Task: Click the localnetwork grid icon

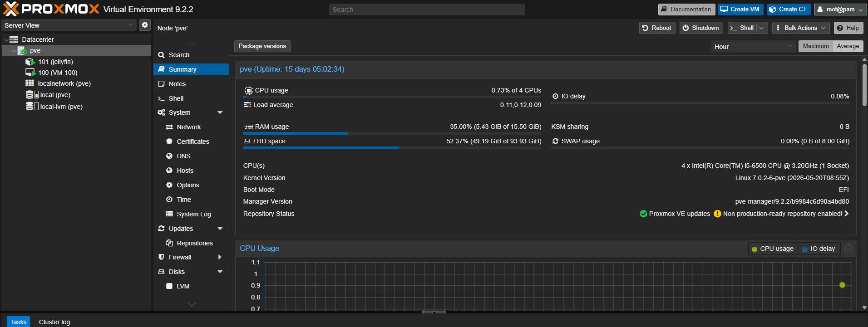Action: pyautogui.click(x=30, y=83)
